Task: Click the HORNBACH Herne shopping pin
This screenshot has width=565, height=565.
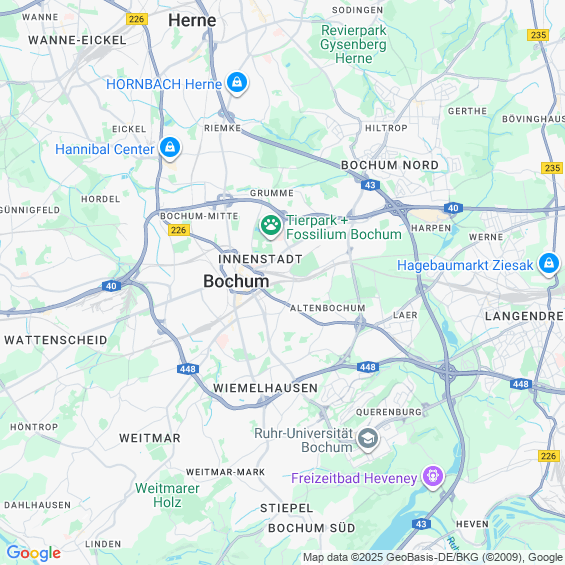Action: click(x=237, y=83)
